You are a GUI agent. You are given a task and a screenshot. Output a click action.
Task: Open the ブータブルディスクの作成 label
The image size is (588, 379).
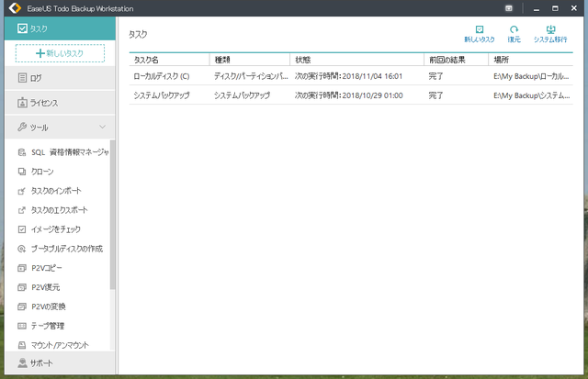tap(67, 249)
